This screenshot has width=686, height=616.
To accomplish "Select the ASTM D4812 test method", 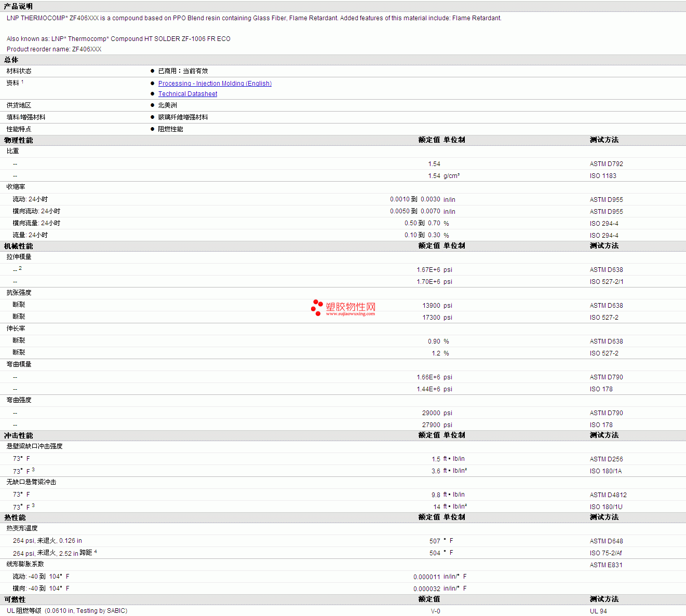I will [x=609, y=495].
